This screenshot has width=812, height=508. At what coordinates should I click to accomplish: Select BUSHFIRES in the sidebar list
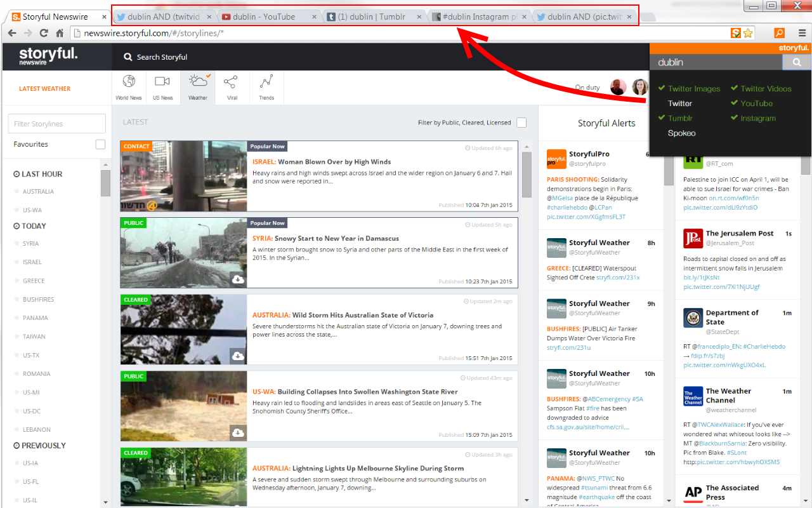39,300
